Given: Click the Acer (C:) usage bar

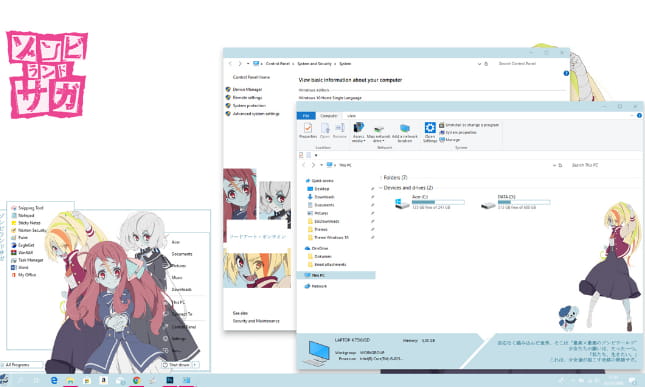Looking at the screenshot, I should coord(438,202).
